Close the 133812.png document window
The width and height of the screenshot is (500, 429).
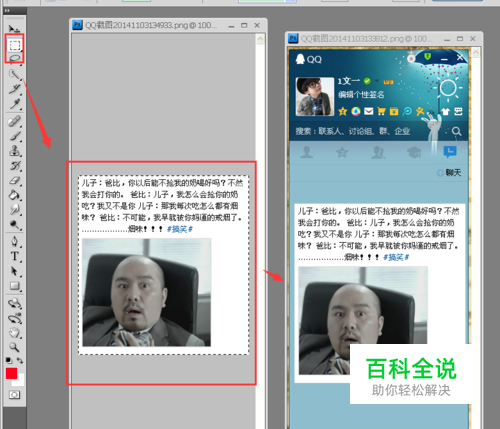tap(473, 39)
